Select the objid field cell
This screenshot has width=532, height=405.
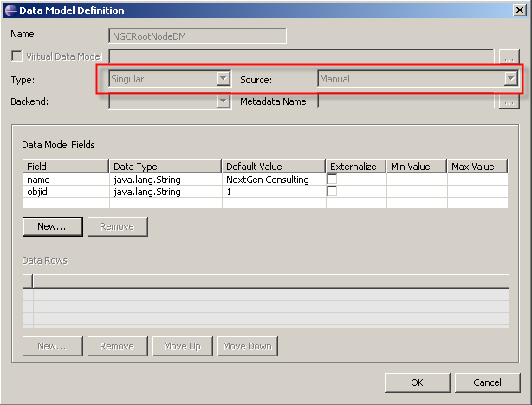[66, 192]
